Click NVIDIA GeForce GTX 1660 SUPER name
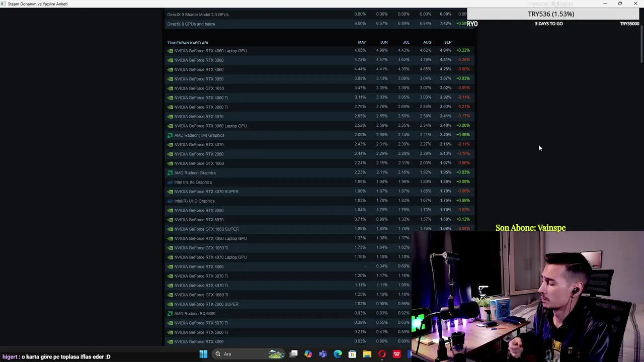 pyautogui.click(x=206, y=229)
